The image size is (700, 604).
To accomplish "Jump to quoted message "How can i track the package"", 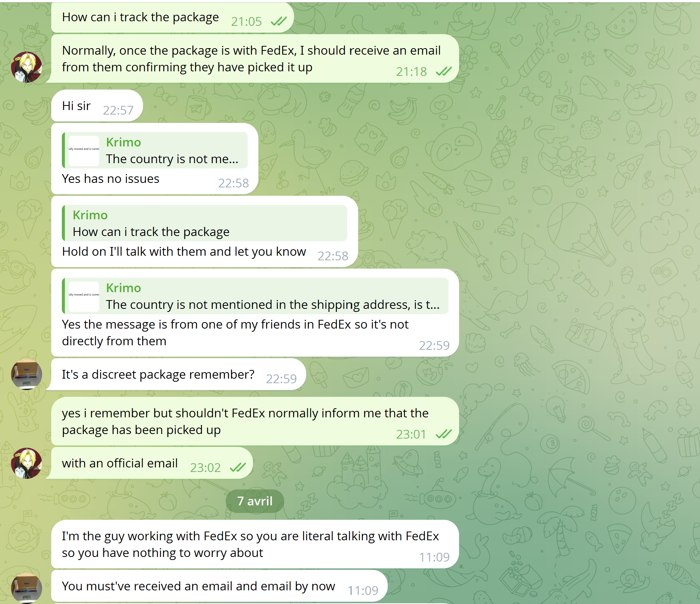I will 205,223.
